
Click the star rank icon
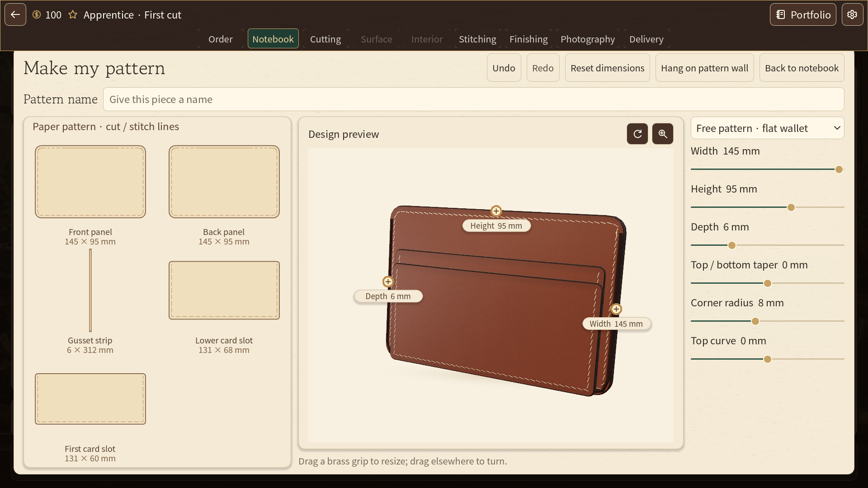[x=72, y=14]
